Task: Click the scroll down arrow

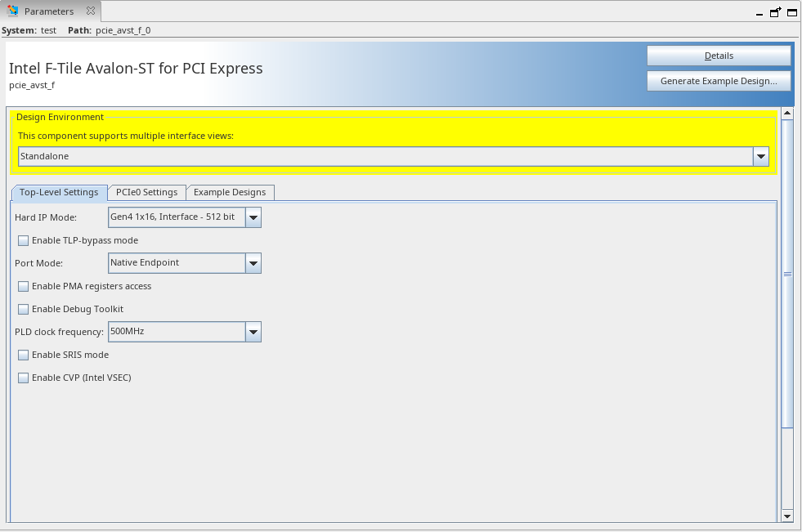Action: tap(787, 516)
